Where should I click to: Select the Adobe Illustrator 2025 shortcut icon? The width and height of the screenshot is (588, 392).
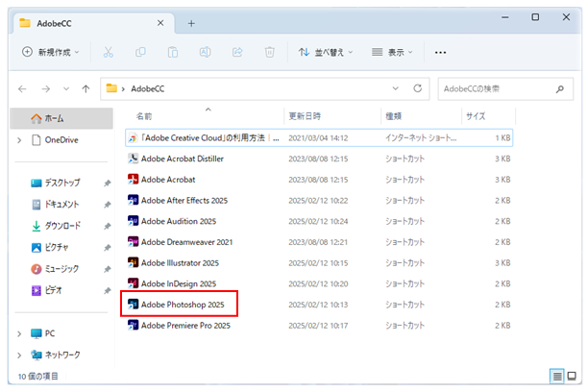[x=135, y=262]
